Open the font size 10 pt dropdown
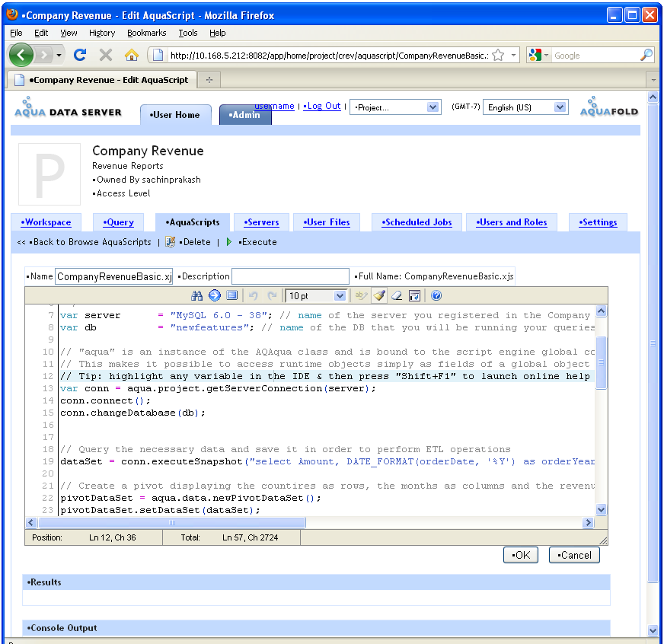The height and width of the screenshot is (644, 664). 316,295
